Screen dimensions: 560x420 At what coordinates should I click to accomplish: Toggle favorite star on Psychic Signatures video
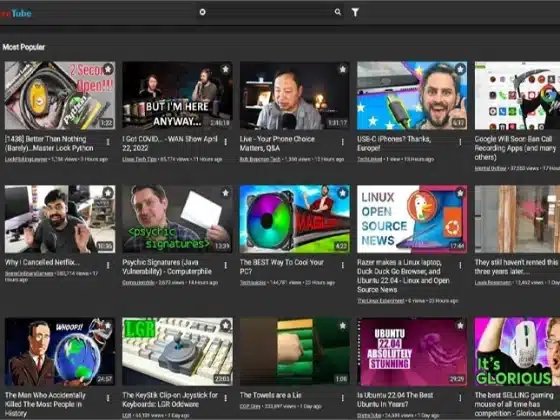click(225, 193)
